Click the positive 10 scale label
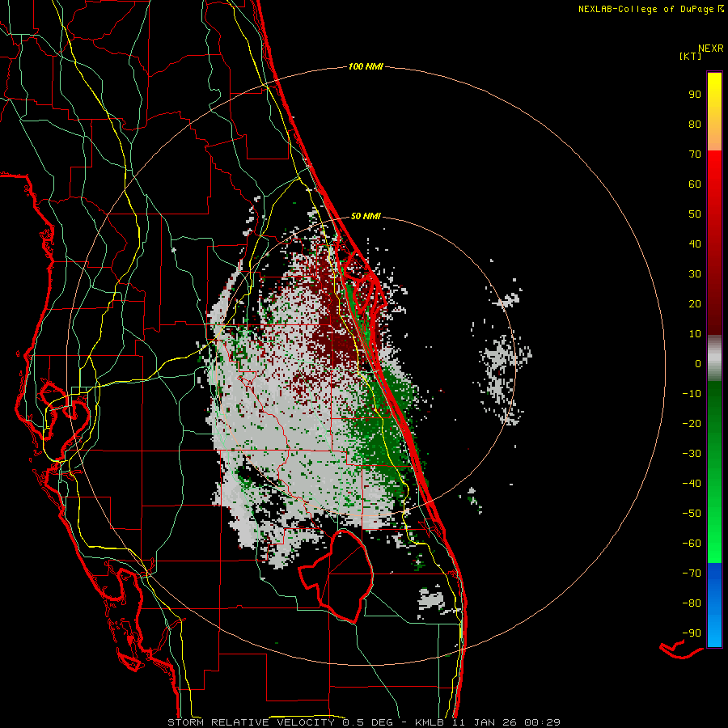The image size is (728, 728). tap(695, 334)
